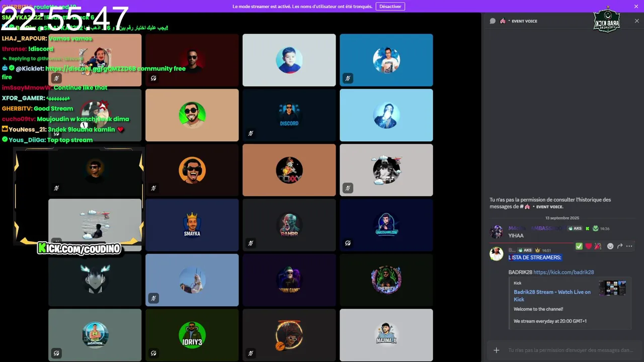644x362 pixels.
Task: Close the EVENT VOICE chat panel
Action: click(x=636, y=21)
